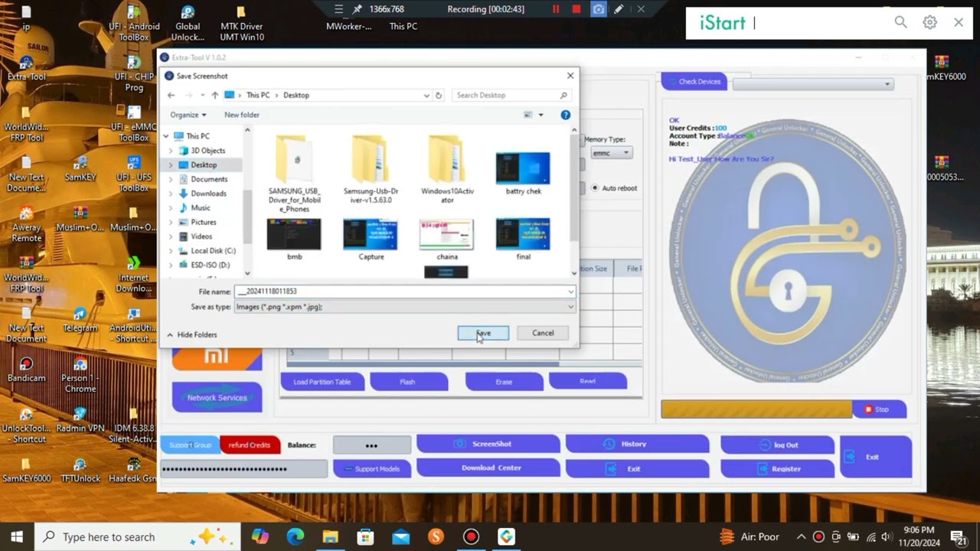
Task: Select Pictures in navigation tree
Action: 203,222
